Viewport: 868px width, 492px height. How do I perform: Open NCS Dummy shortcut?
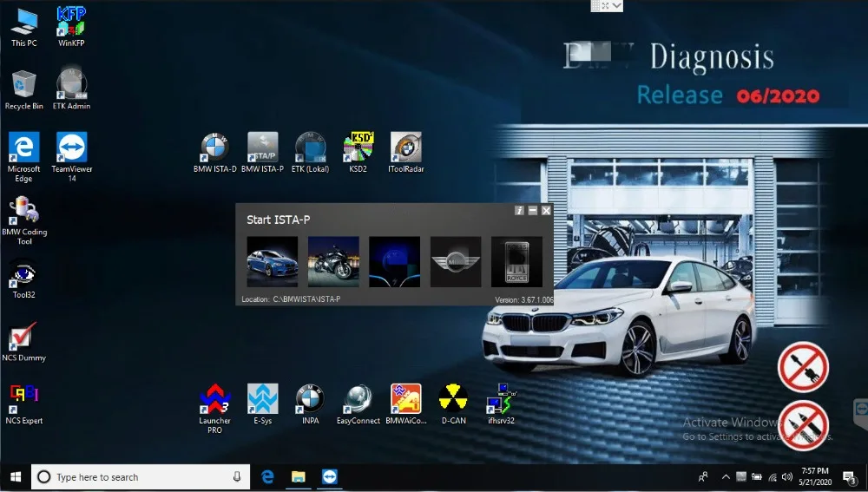pos(23,342)
